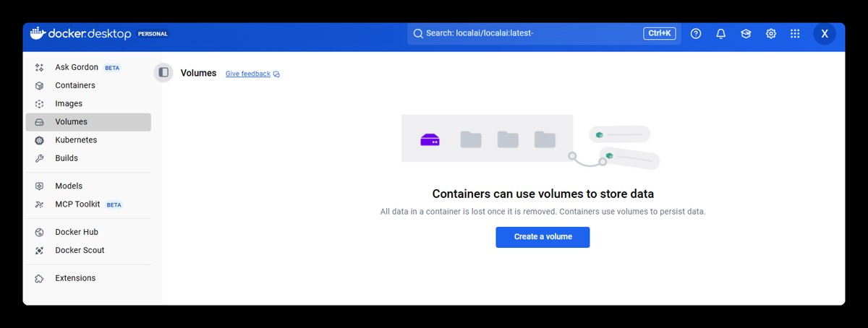Click the Docker Hub globe icon
This screenshot has height=328, width=868.
39,232
